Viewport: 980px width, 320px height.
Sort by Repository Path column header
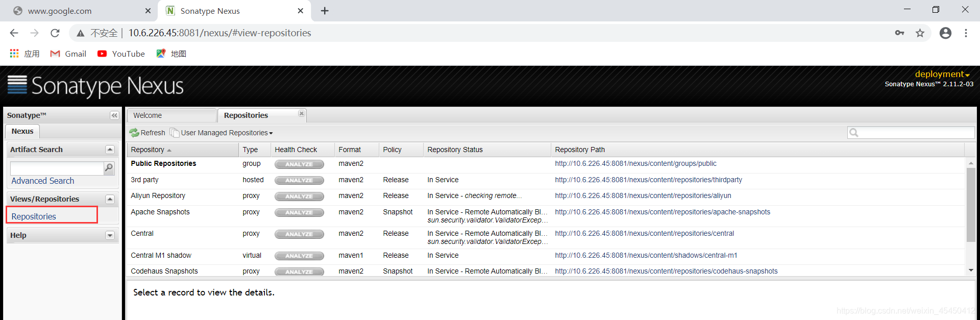point(758,150)
